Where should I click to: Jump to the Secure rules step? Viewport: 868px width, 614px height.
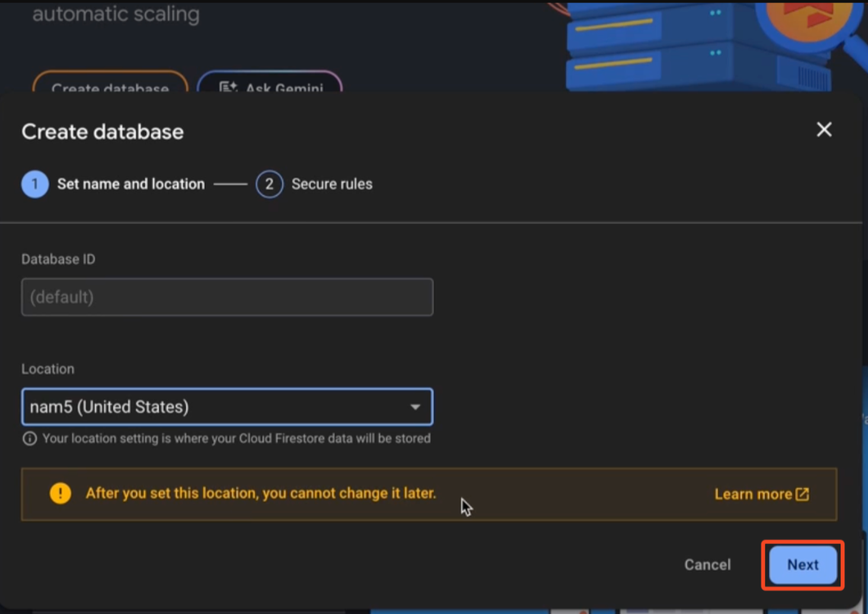click(332, 184)
